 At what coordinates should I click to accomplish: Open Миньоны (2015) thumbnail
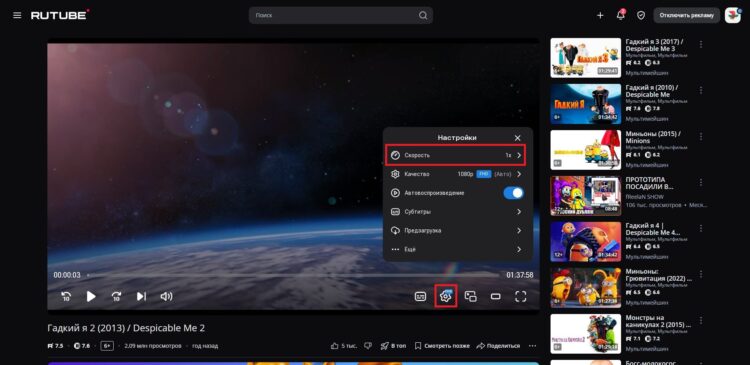pos(585,150)
